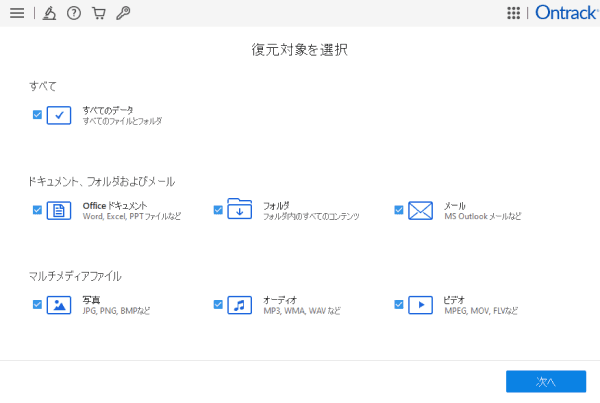Click the shopping cart purchase icon
Image resolution: width=600 pixels, height=403 pixels.
pos(99,13)
